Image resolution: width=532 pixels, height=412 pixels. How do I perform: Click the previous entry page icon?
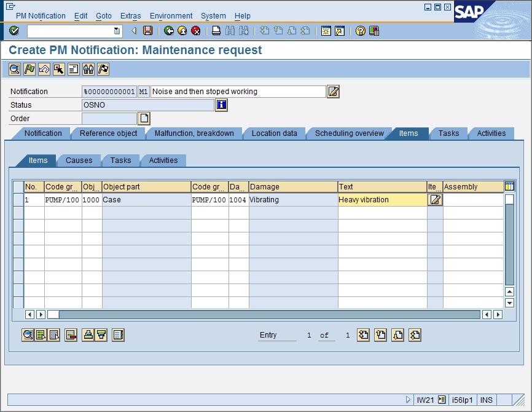[380, 335]
